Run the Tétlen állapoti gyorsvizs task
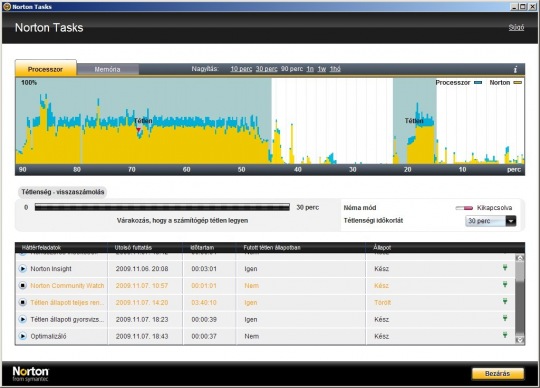The height and width of the screenshot is (388, 540). coord(23,319)
